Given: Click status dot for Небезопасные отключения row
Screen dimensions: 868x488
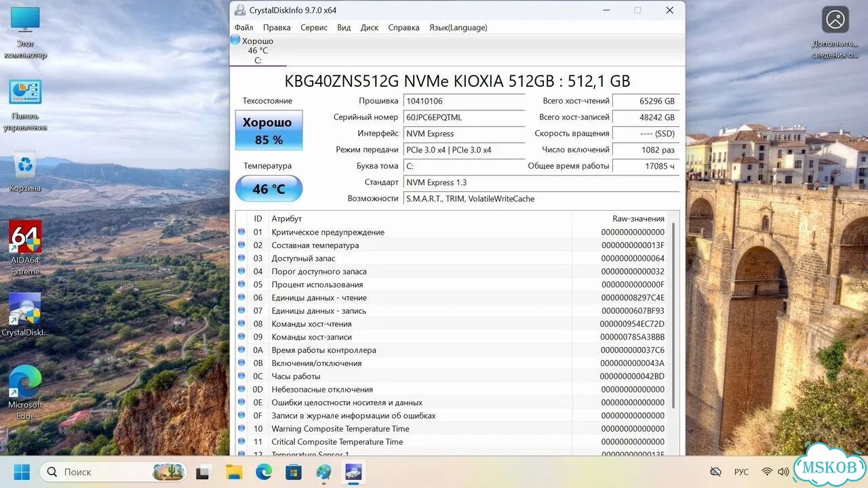Looking at the screenshot, I should pyautogui.click(x=241, y=389).
